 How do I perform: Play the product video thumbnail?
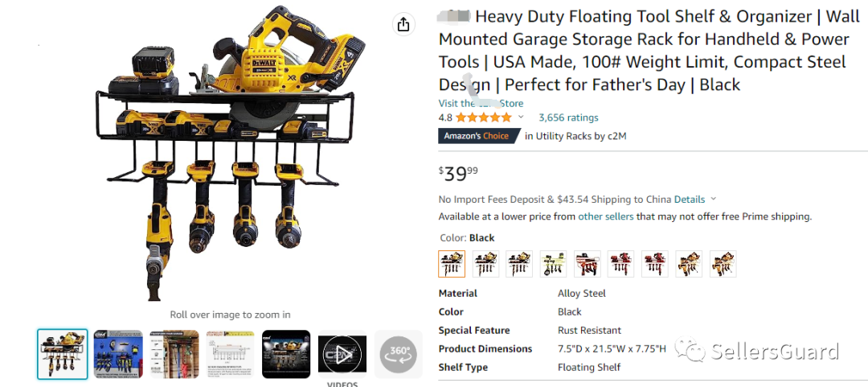342,354
